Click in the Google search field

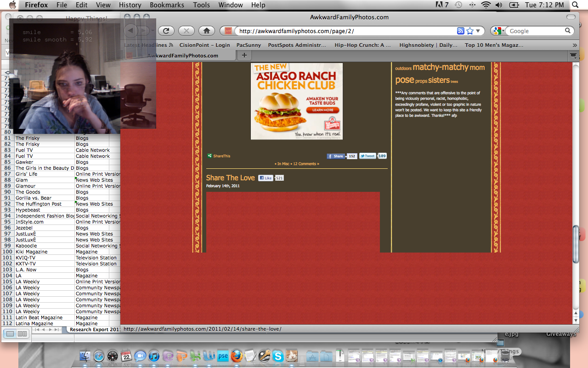click(535, 31)
